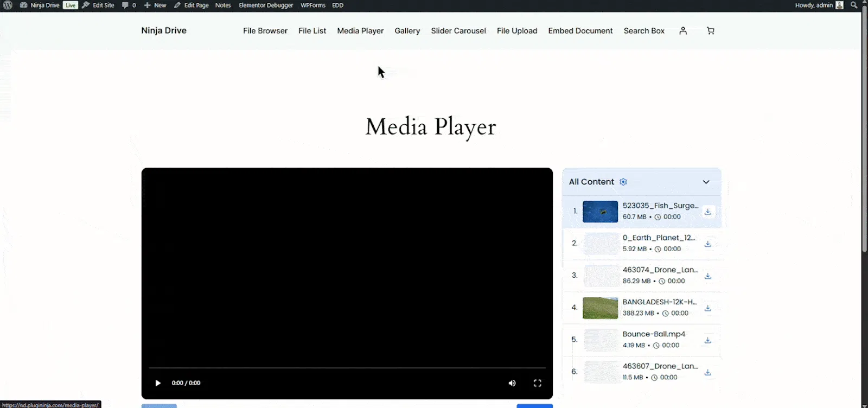868x408 pixels.
Task: Open the Slider Carousel page
Action: click(x=458, y=31)
